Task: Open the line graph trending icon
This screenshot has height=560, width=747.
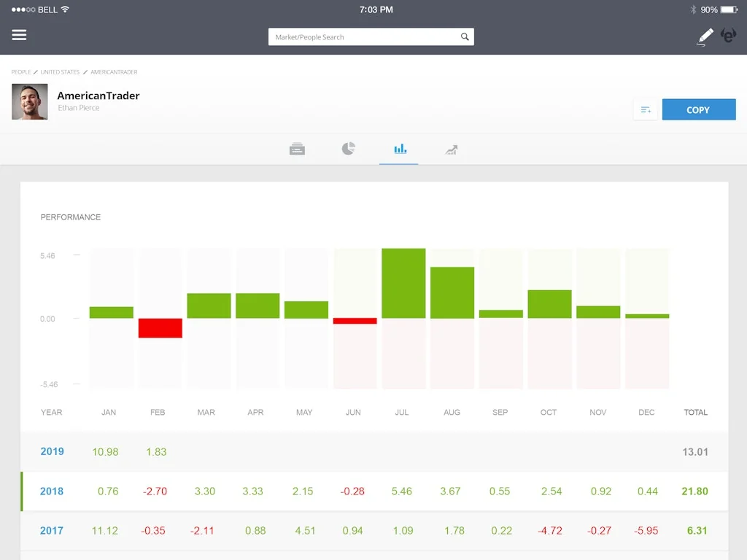Action: tap(450, 148)
